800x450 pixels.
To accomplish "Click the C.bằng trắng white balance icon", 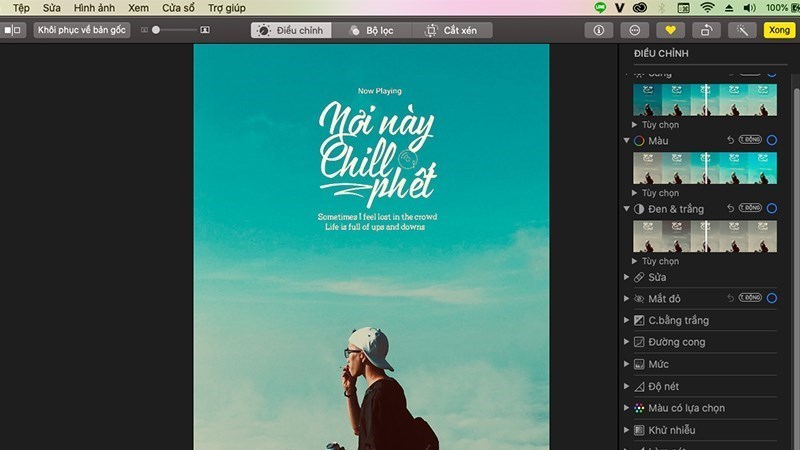I will (x=639, y=320).
